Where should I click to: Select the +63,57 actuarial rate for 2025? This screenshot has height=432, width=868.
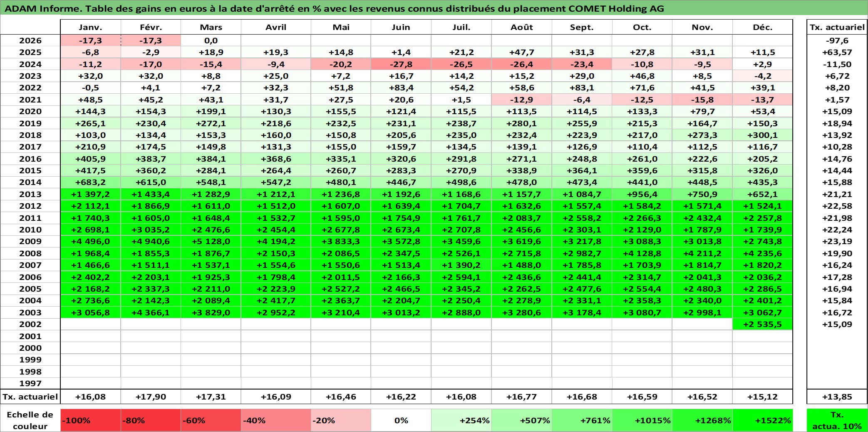[x=837, y=52]
